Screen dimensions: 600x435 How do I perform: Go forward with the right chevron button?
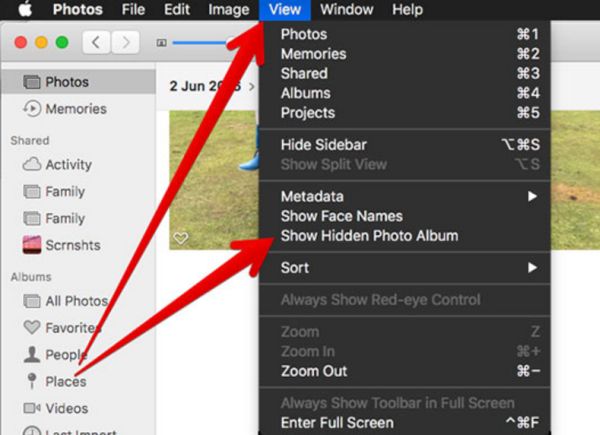(x=126, y=42)
